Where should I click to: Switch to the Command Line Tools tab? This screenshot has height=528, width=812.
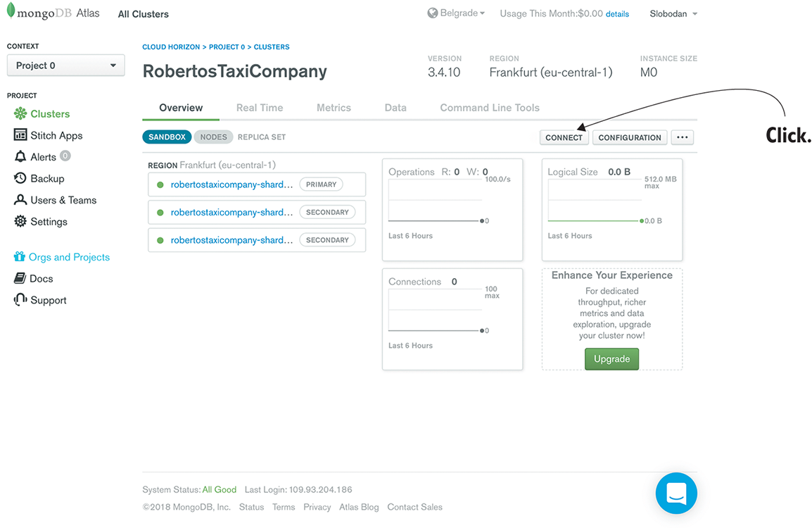[x=490, y=108]
